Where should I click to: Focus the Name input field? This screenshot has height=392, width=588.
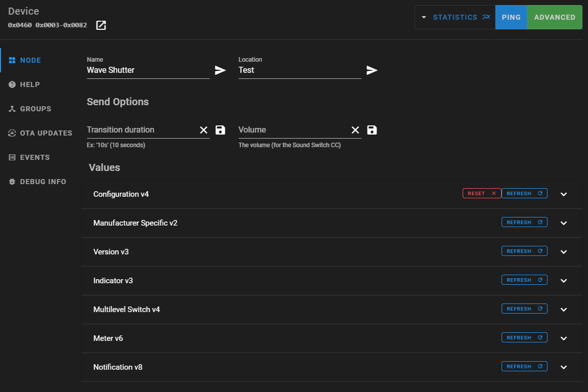point(148,70)
